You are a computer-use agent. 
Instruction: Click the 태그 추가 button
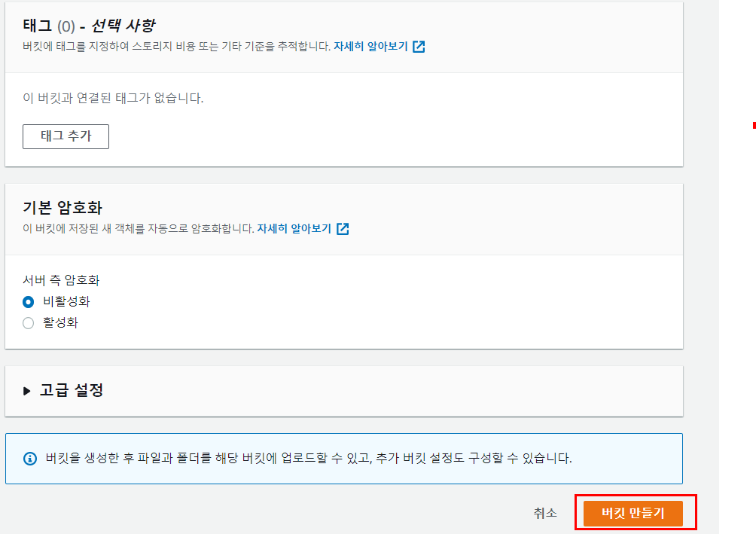[66, 136]
